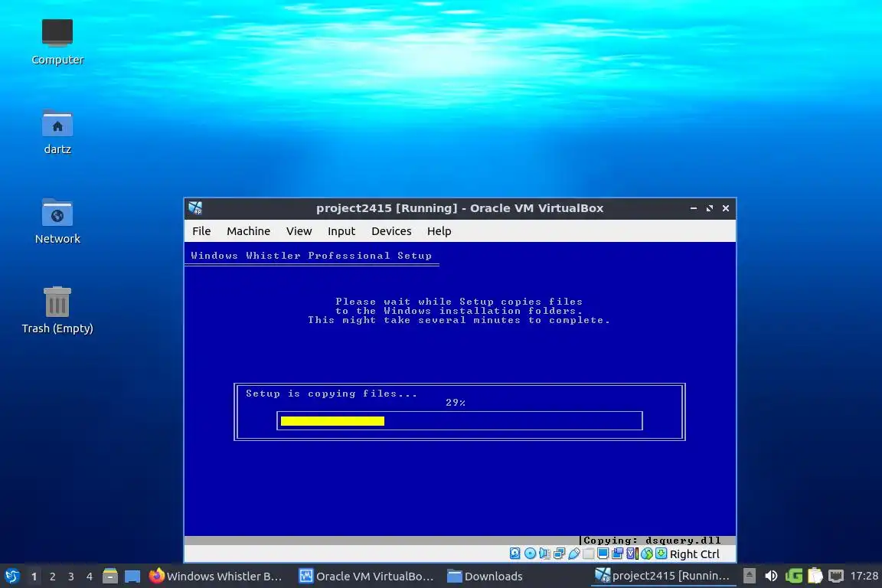Switch to Oracle VM VirtualBox Manager window

coord(366,577)
